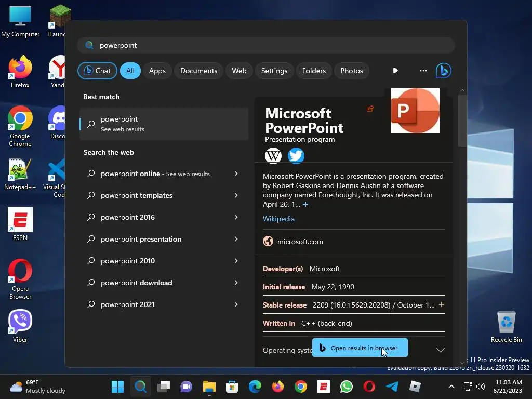Click the scrollbar down arrow in preview pane

point(462,363)
